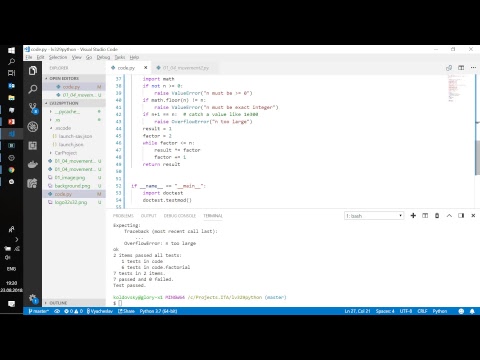Open the editor more actions ellipsis
This screenshot has width=480, height=360.
coord(473,68)
